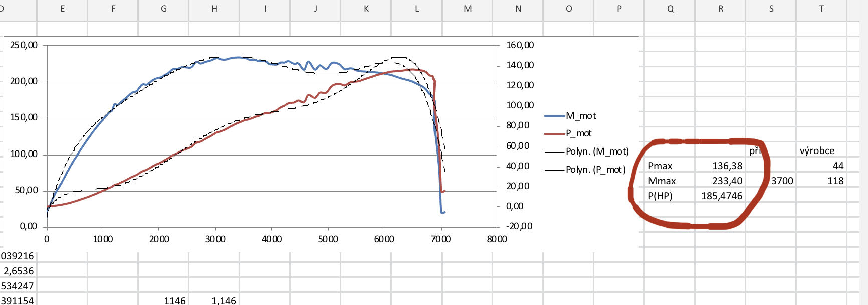Image resolution: width=868 pixels, height=305 pixels.
Task: Click column T header
Action: (x=821, y=9)
